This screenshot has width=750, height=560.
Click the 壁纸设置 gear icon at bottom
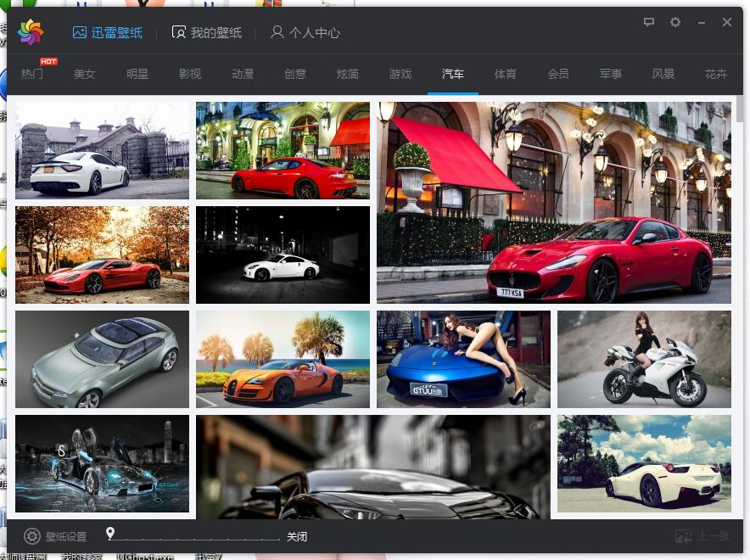(x=32, y=536)
